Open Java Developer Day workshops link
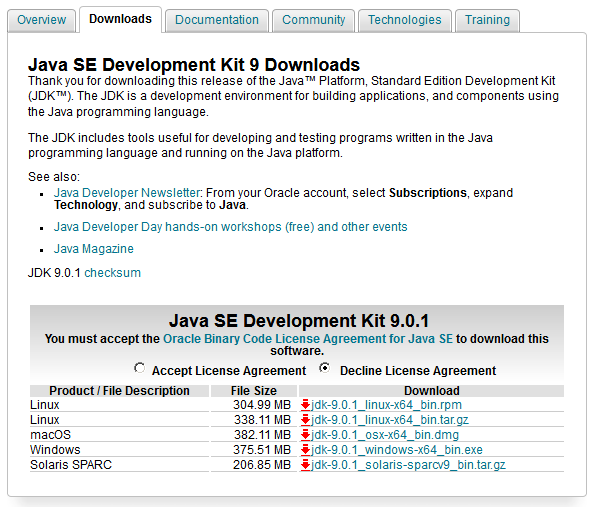This screenshot has width=599, height=507. (x=230, y=227)
